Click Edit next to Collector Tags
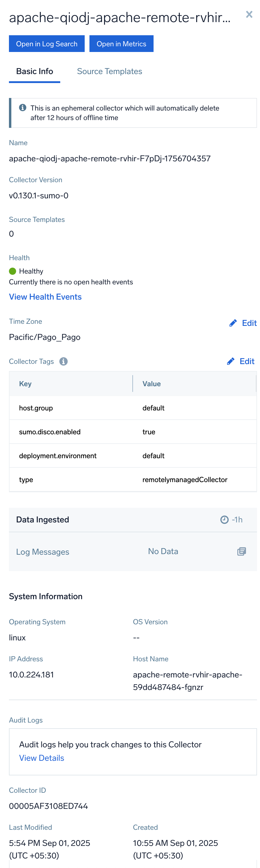The height and width of the screenshot is (868, 260). point(247,361)
